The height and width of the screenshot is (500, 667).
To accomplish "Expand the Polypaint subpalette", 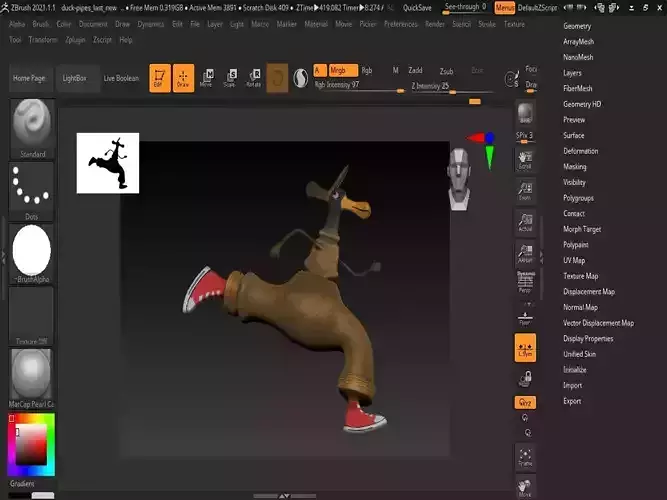I will click(576, 245).
